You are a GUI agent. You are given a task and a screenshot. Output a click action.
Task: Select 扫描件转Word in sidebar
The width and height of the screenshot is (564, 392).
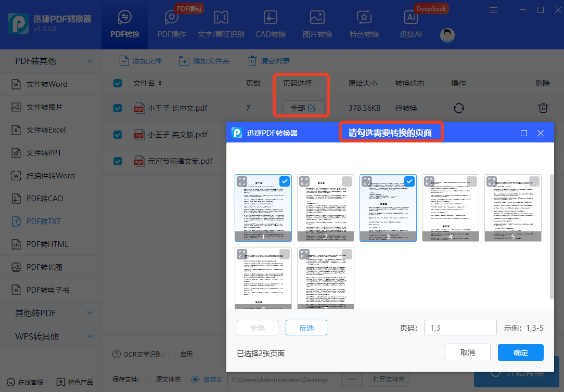point(50,176)
